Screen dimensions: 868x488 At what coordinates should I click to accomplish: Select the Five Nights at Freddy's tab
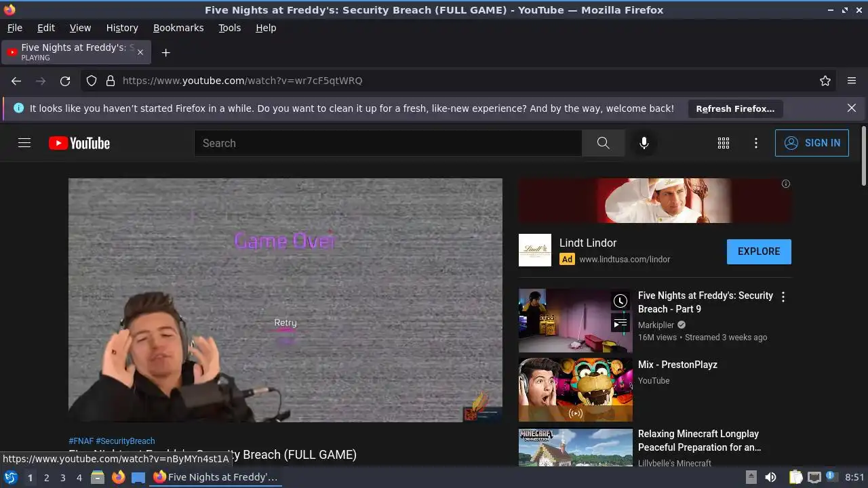pos(76,52)
